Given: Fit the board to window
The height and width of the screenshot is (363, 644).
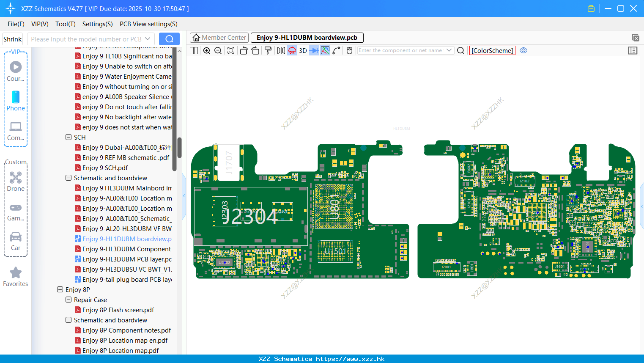Looking at the screenshot, I should point(231,51).
